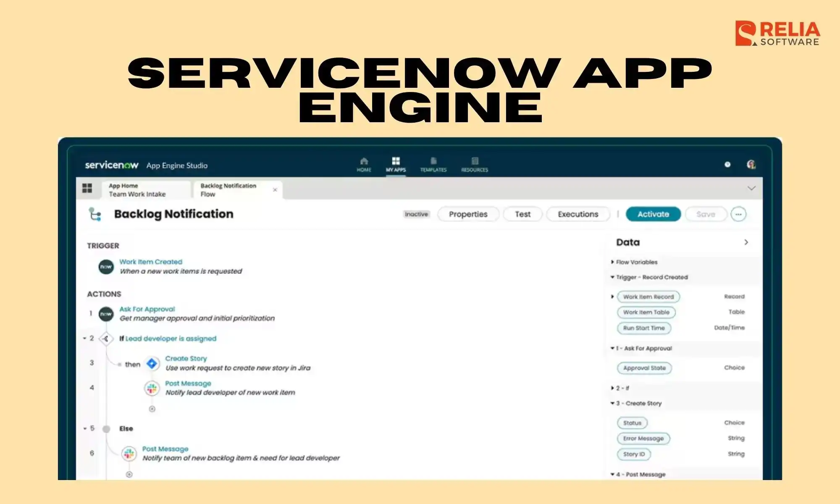Click the now icon for Ask For Approval action
The width and height of the screenshot is (840, 504).
106,314
